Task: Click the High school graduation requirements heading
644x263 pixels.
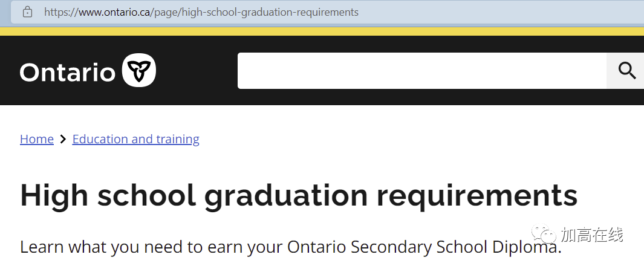Action: pos(299,196)
